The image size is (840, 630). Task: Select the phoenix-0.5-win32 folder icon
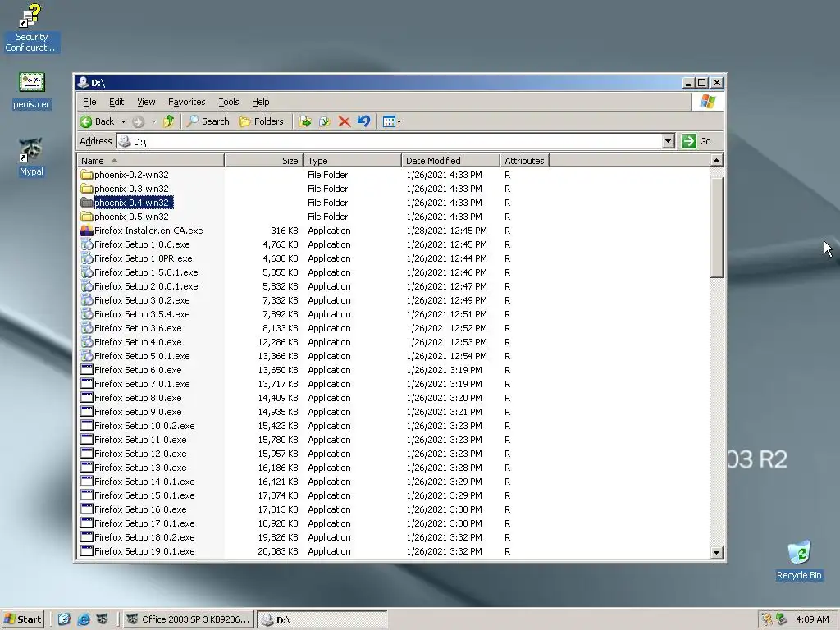pos(87,217)
